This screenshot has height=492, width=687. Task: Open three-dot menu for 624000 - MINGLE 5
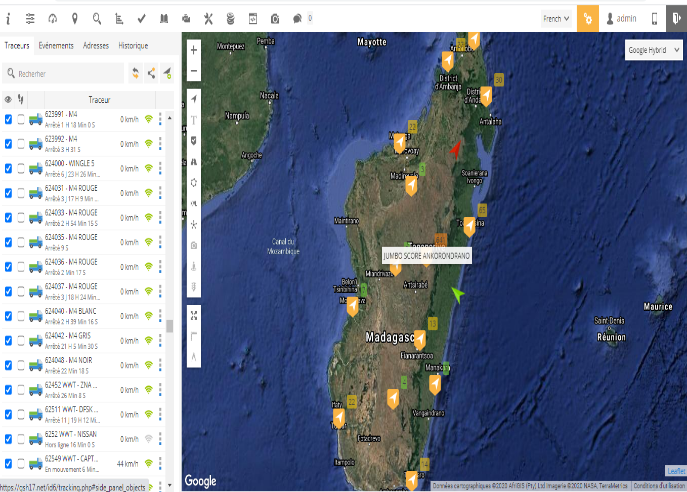[x=161, y=168]
